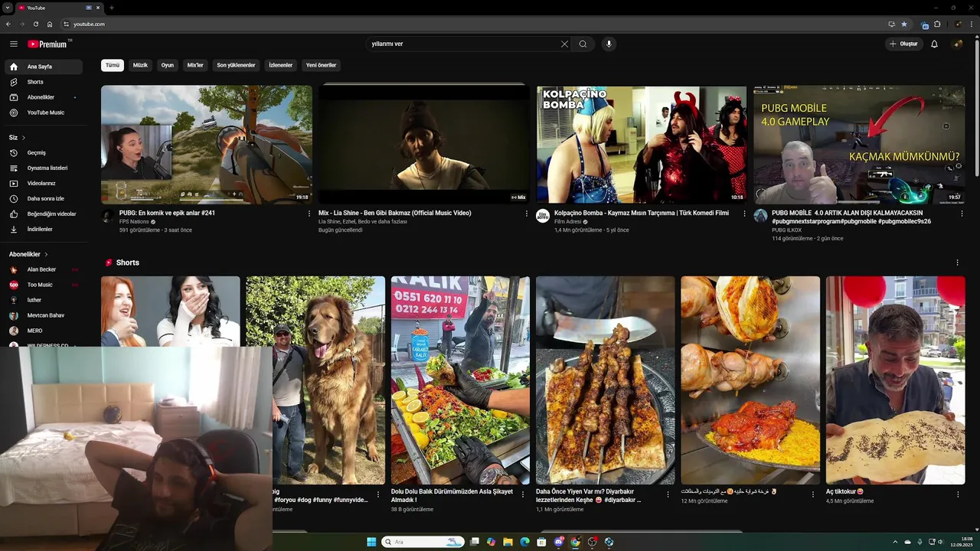Image resolution: width=980 pixels, height=551 pixels.
Task: Bookmark this page with the star
Action: tap(904, 24)
